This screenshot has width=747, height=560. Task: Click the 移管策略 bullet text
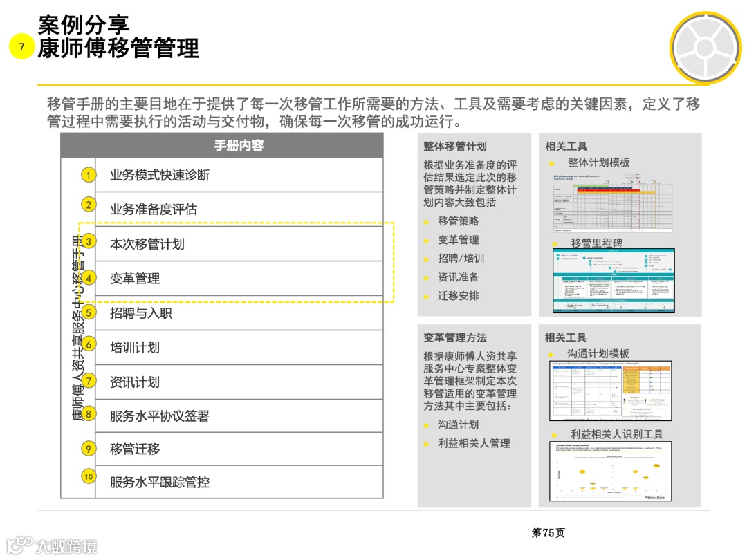[459, 221]
